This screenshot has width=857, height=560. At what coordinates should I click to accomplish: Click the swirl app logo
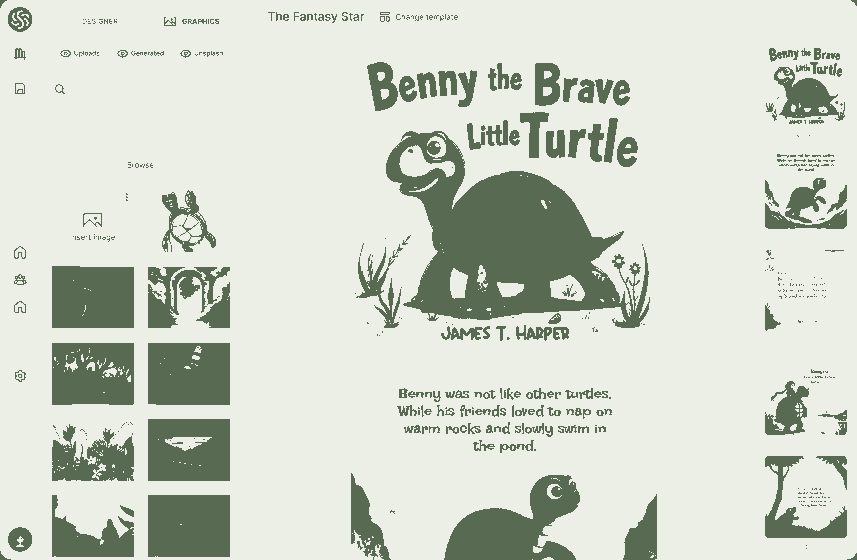[x=20, y=19]
